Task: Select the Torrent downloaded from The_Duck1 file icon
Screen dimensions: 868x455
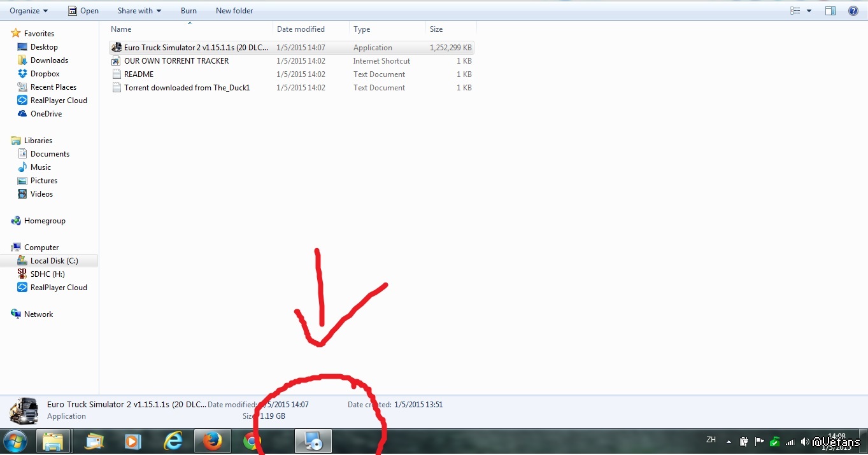Action: [x=116, y=88]
